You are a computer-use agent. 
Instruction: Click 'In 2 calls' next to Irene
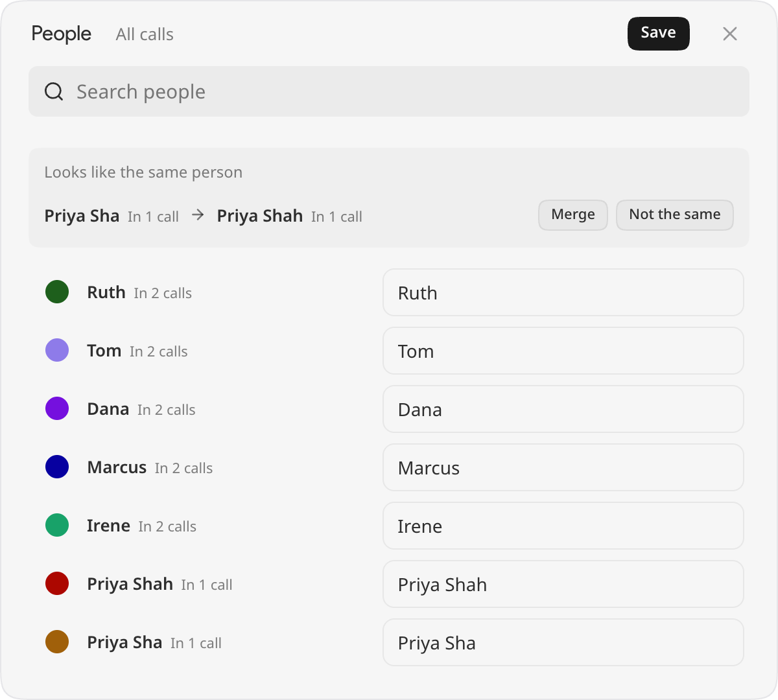(167, 526)
